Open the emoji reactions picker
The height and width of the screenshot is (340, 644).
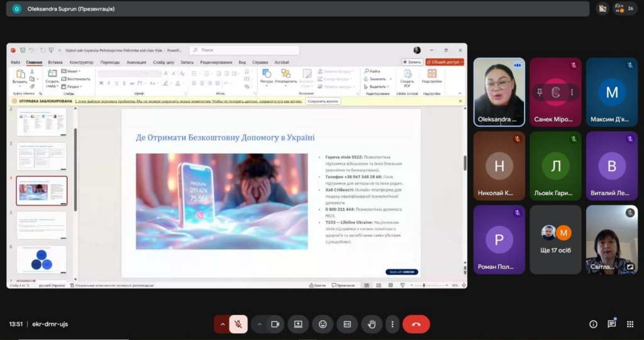click(x=323, y=324)
